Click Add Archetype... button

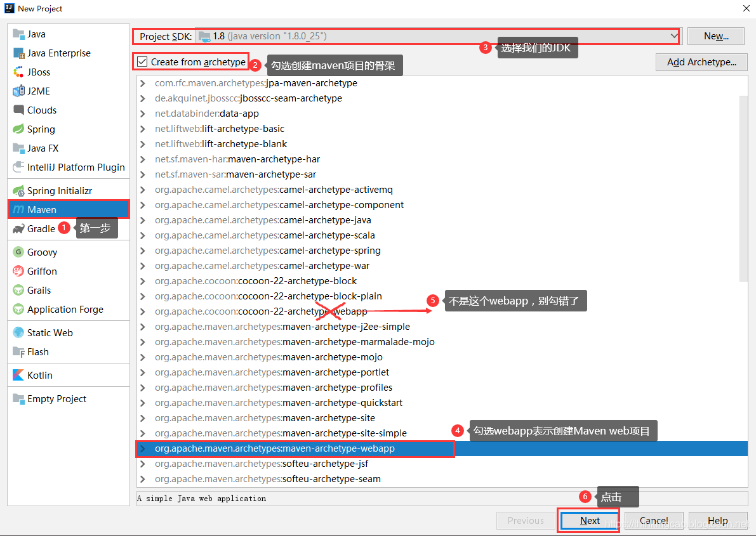pyautogui.click(x=701, y=62)
